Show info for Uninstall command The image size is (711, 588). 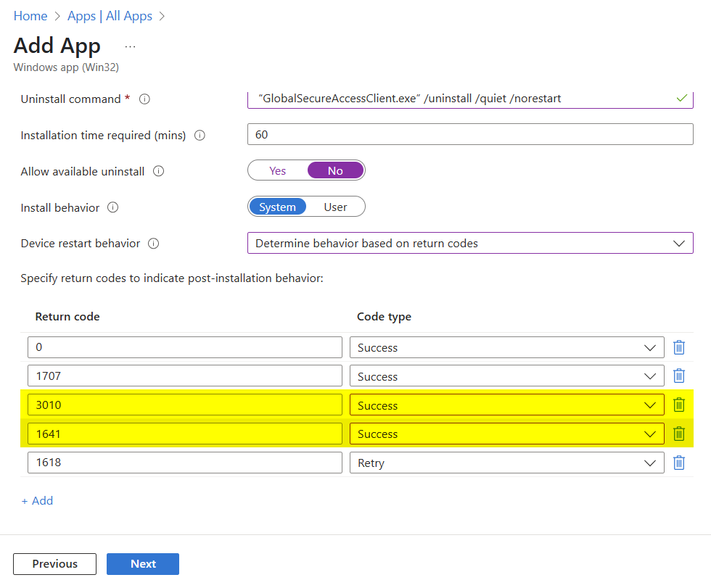click(x=144, y=99)
